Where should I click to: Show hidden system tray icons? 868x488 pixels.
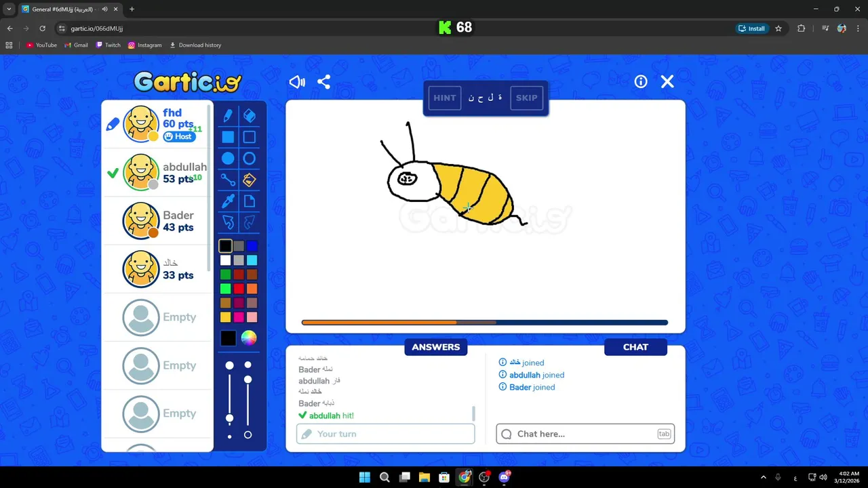(x=763, y=477)
